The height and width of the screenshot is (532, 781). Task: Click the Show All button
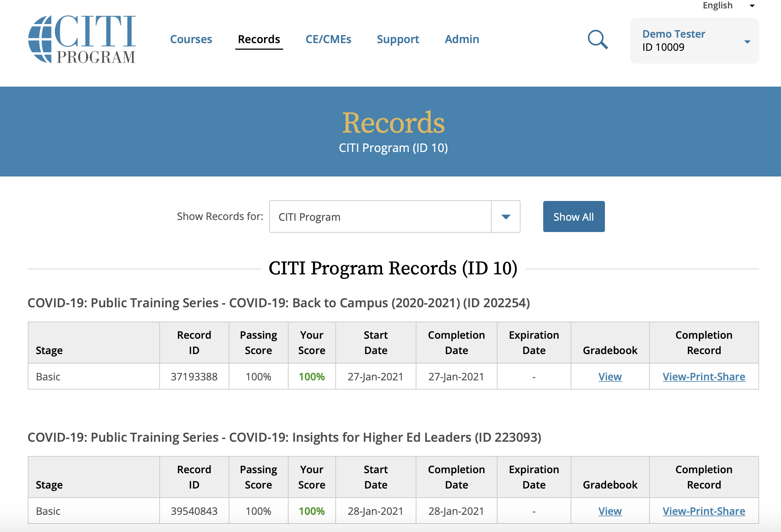(574, 216)
